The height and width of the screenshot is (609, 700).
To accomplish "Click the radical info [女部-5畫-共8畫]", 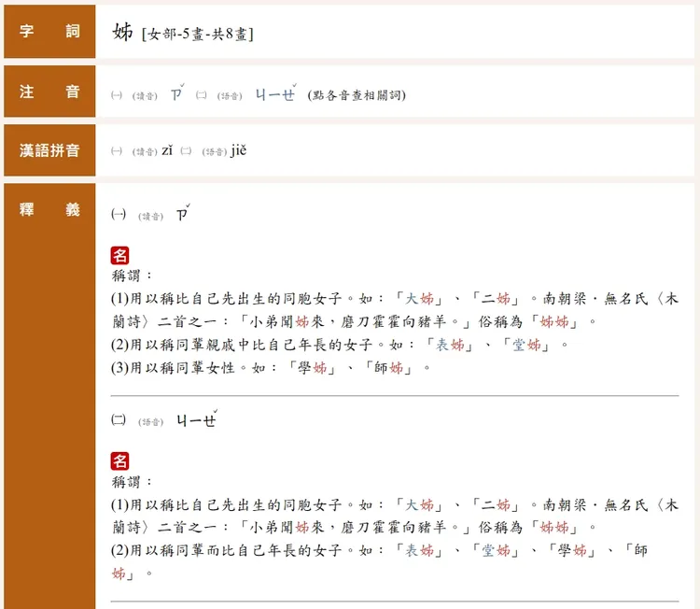I will click(x=198, y=35).
